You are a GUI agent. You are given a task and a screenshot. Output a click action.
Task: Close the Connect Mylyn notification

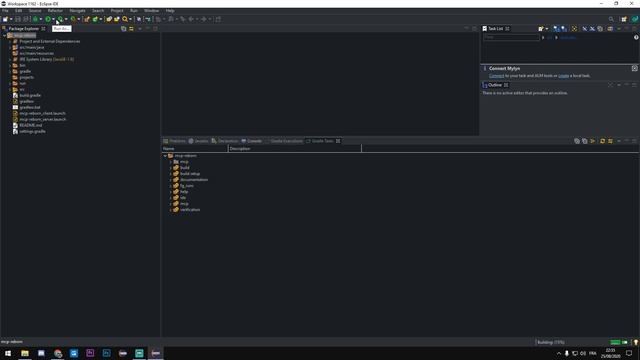click(635, 68)
